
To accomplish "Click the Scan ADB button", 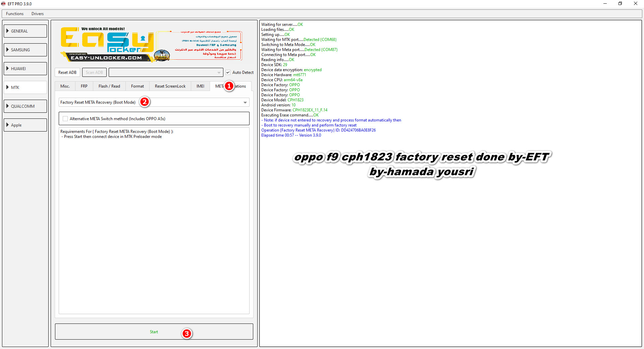I will click(x=94, y=72).
